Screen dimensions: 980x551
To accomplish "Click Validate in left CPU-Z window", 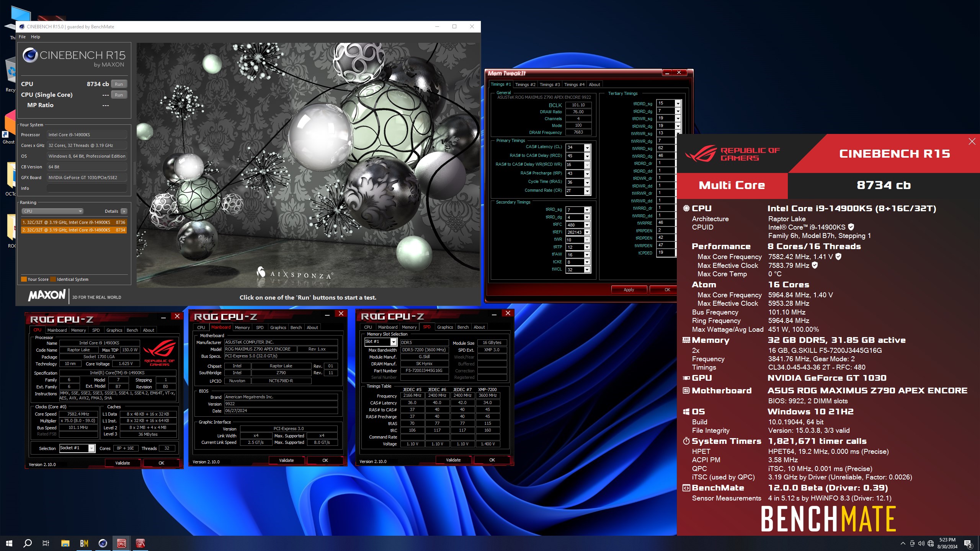I will pyautogui.click(x=122, y=463).
